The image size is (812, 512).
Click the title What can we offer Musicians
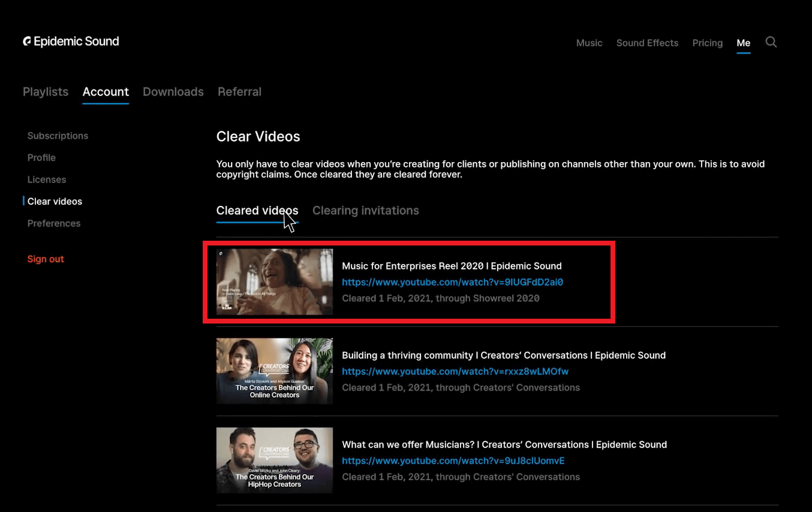click(x=504, y=445)
